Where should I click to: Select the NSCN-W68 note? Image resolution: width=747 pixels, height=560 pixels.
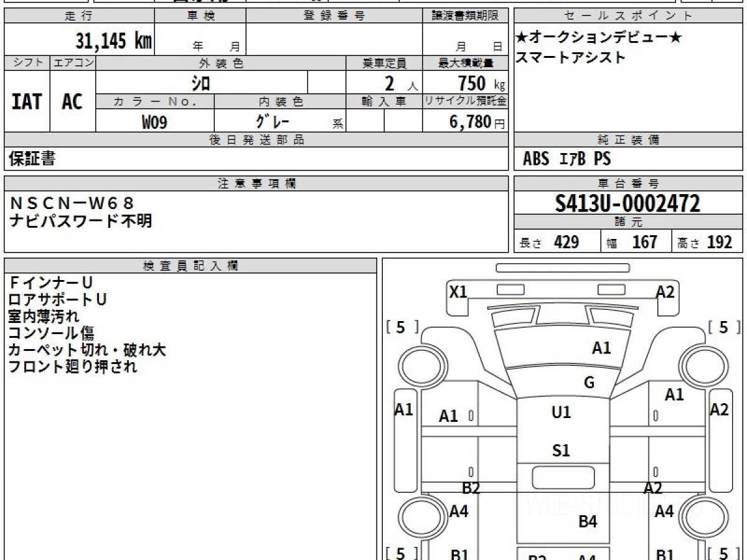72,203
